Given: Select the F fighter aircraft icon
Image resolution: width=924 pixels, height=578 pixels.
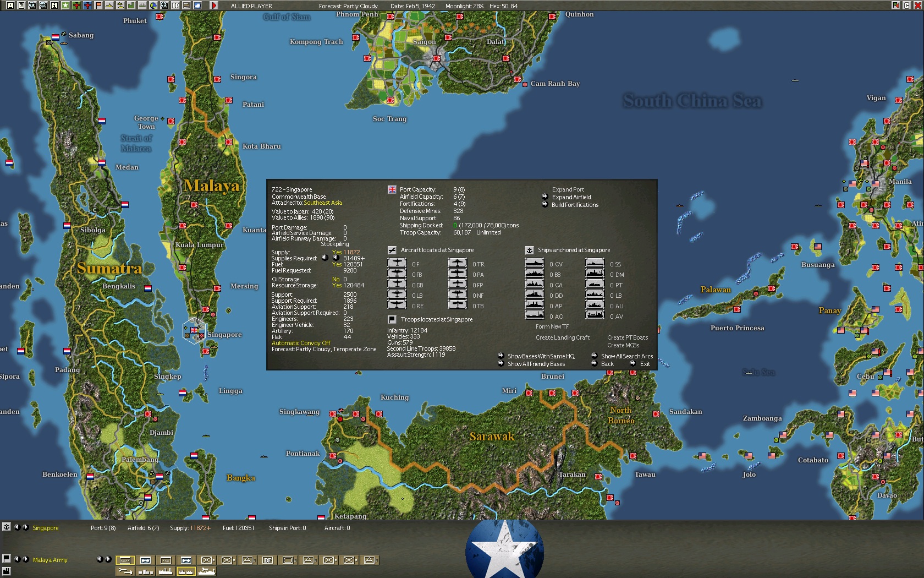Looking at the screenshot, I should (397, 263).
